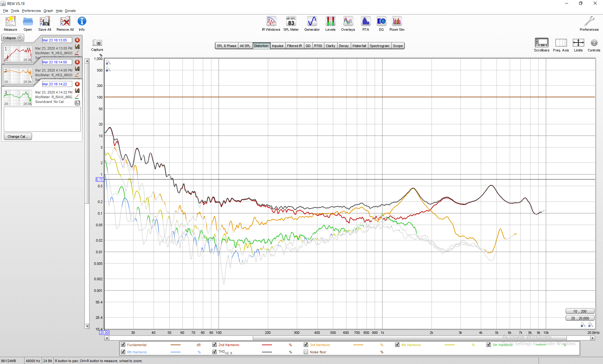Click the measurement list scroll-down arrow
The width and height of the screenshot is (603, 364).
click(87, 326)
